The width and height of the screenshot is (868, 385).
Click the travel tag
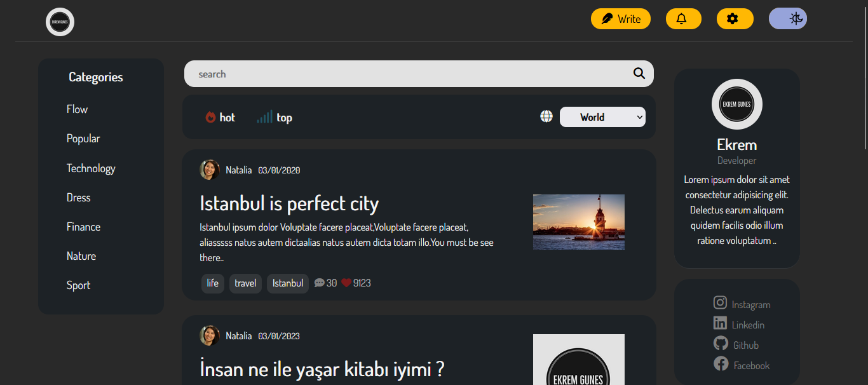pos(245,283)
